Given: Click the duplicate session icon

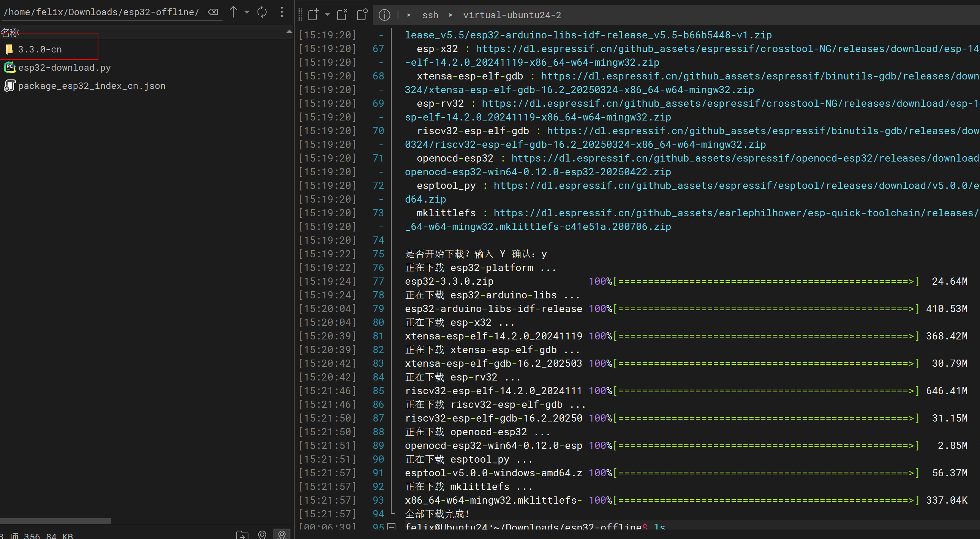Looking at the screenshot, I should point(362,14).
